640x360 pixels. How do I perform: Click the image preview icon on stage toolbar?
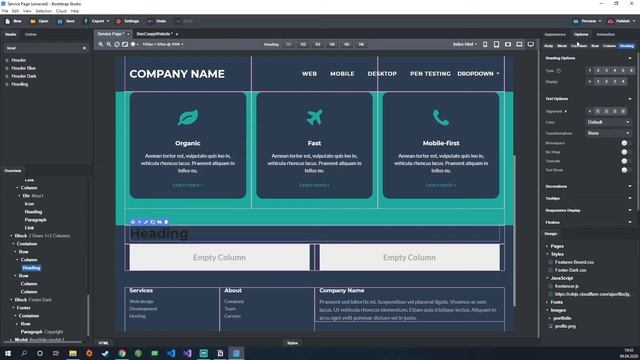[125, 44]
